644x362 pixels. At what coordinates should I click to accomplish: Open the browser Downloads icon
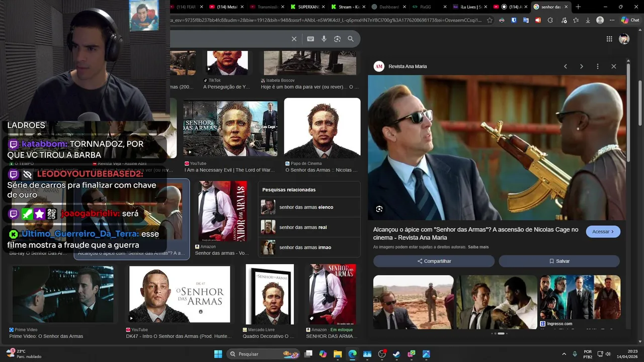pos(588,20)
